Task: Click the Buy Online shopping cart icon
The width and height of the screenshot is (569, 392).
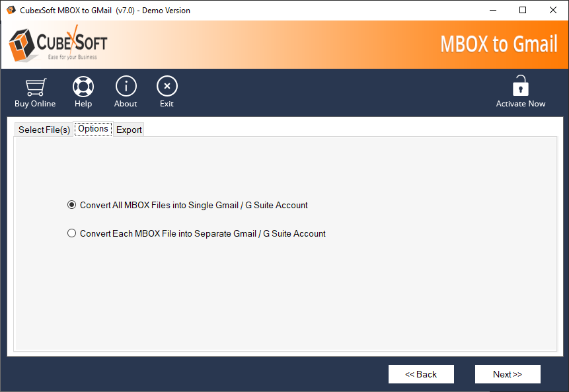Action: [x=35, y=87]
